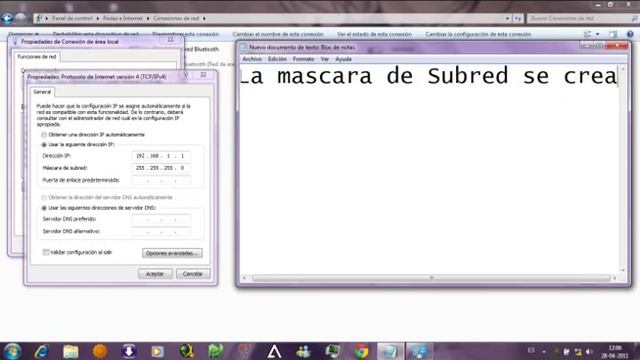Close 'Propiedades de Conexión de área local' dialog
The image size is (640, 360).
pyautogui.click(x=170, y=40)
